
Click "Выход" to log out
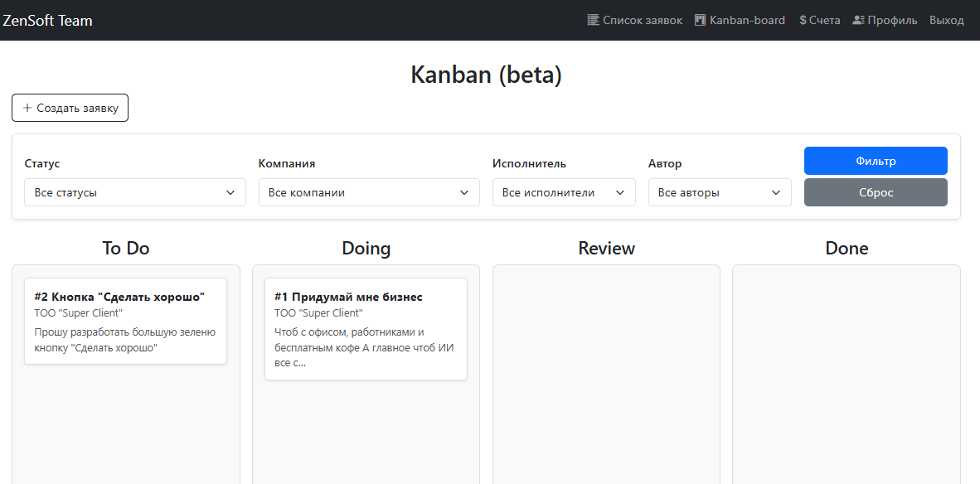pos(946,19)
